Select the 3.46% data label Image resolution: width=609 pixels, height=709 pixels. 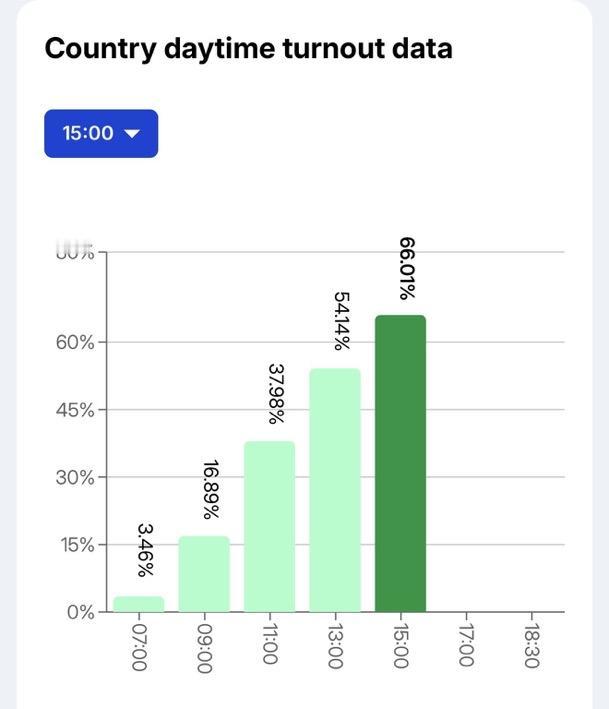(145, 550)
